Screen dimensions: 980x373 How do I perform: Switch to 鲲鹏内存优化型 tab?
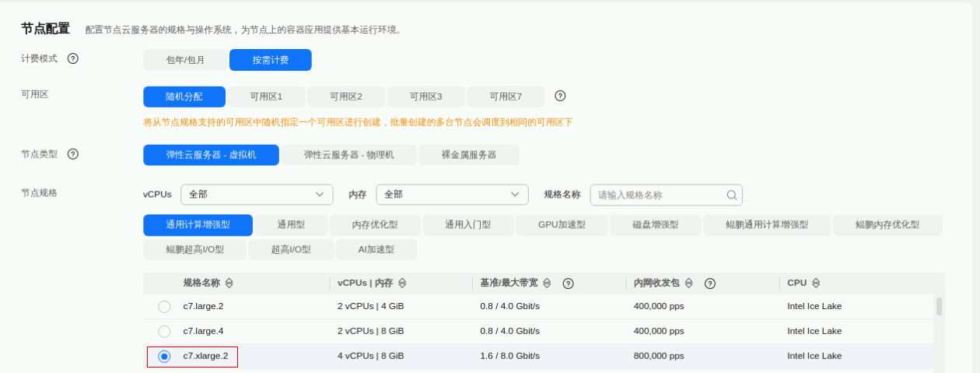tap(887, 225)
